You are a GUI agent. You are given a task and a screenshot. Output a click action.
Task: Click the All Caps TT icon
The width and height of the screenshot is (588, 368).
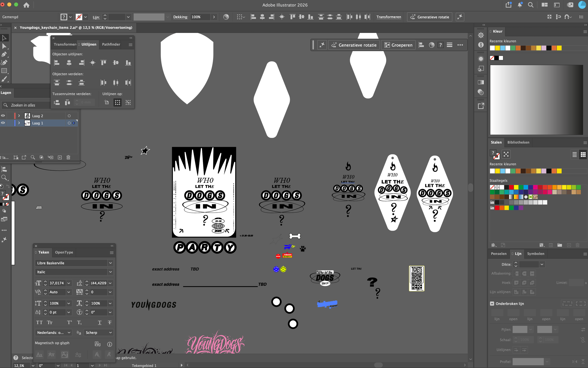39,322
